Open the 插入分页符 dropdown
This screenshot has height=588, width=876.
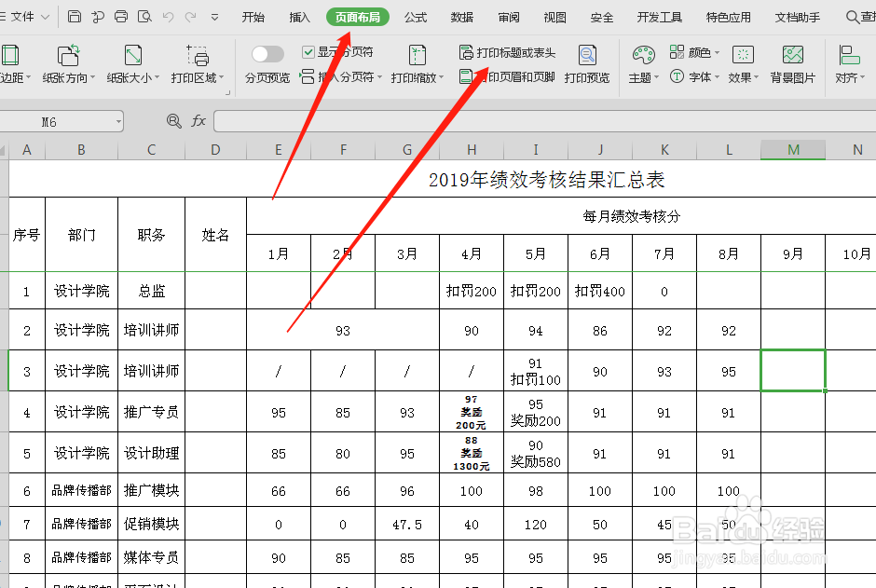coord(341,77)
